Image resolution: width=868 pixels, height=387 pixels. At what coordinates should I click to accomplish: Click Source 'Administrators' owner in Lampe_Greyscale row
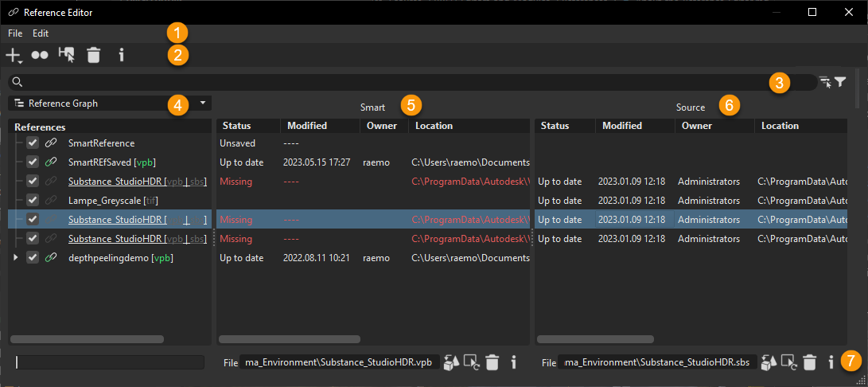click(709, 200)
